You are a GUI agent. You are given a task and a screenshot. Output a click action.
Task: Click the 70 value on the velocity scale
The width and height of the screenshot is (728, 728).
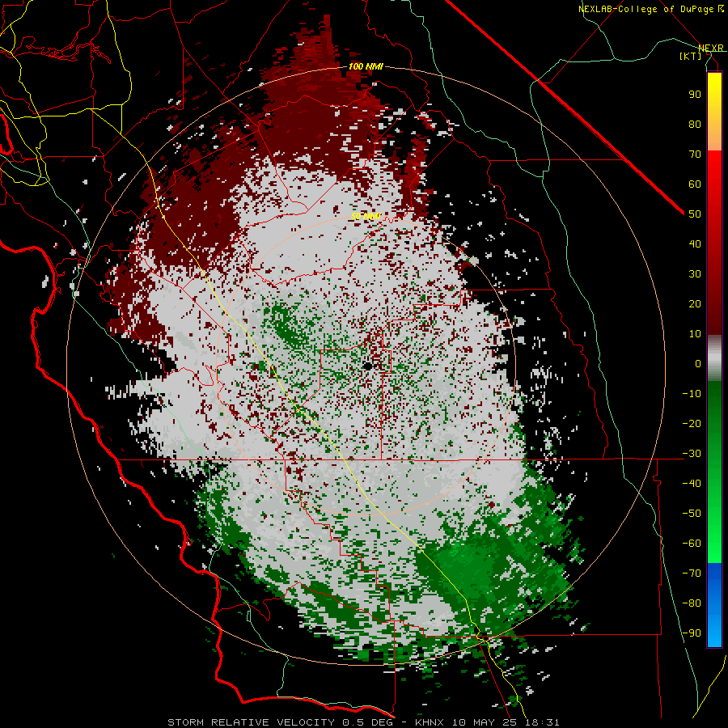click(695, 154)
